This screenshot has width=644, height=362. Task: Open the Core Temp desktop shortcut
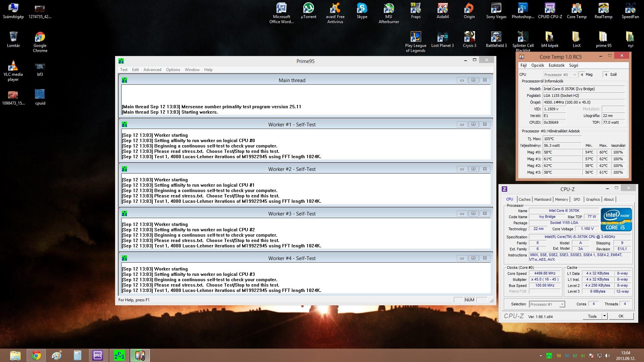(577, 11)
